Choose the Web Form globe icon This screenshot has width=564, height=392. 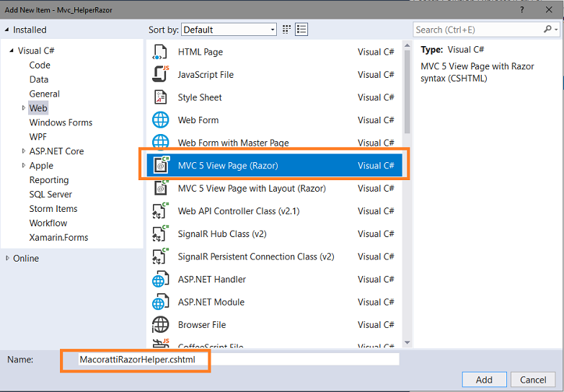(x=160, y=120)
